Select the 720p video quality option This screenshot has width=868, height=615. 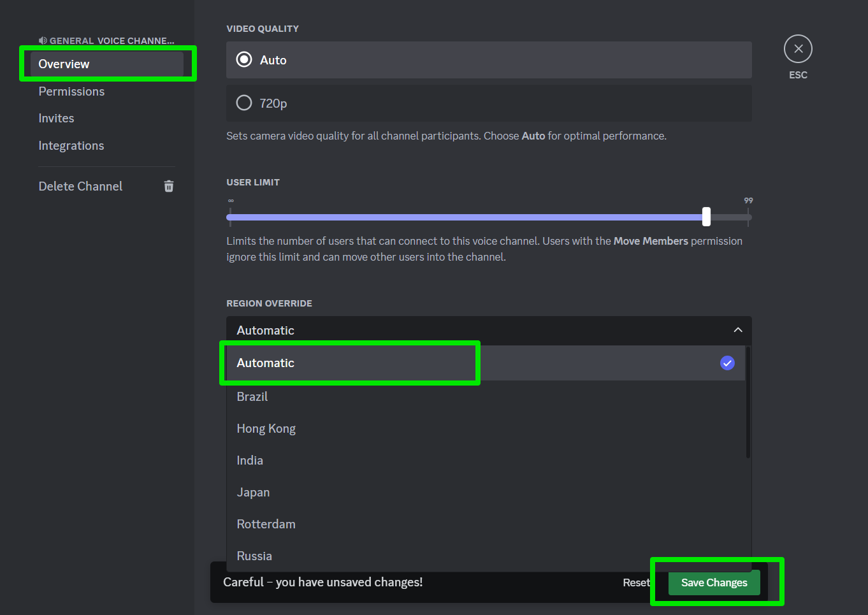pos(244,103)
